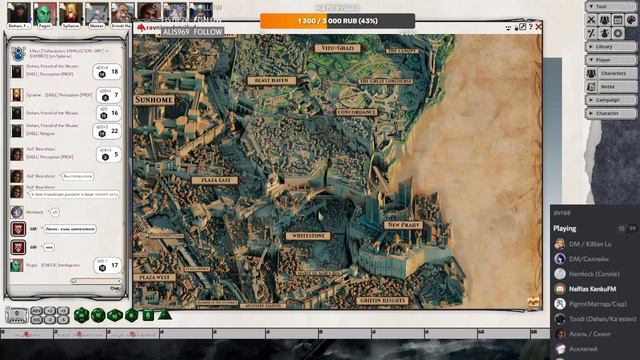
Task: Pick the green d10 die
Action: click(115, 315)
